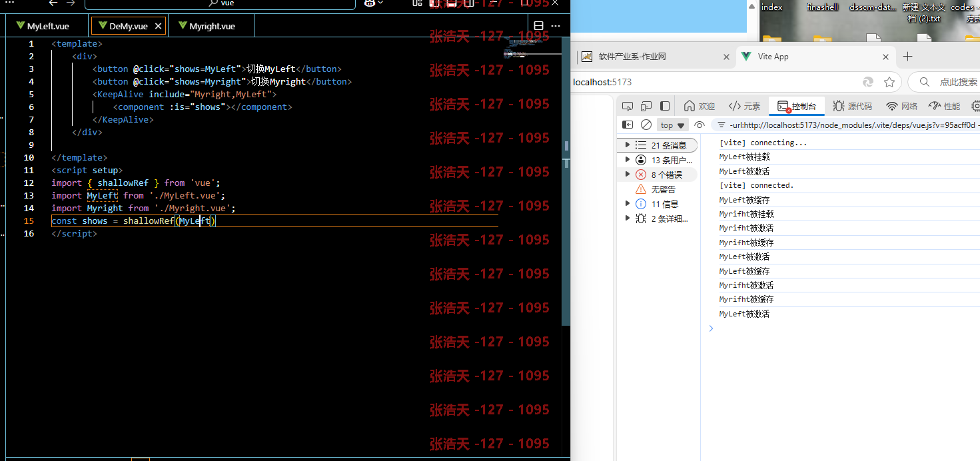Image resolution: width=980 pixels, height=461 pixels.
Task: Click the red error icon in sidebar
Action: (x=641, y=175)
